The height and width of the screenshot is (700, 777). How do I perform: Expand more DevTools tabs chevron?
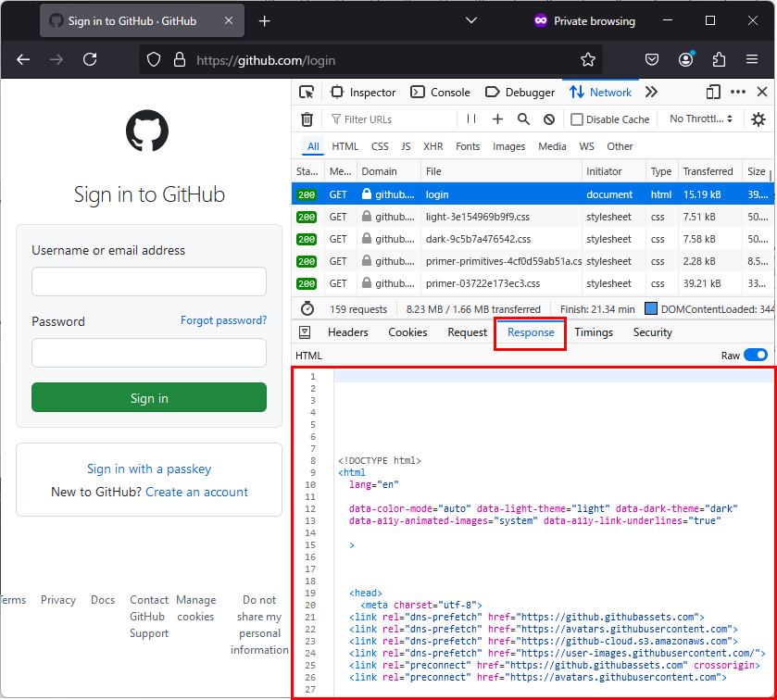pos(651,93)
